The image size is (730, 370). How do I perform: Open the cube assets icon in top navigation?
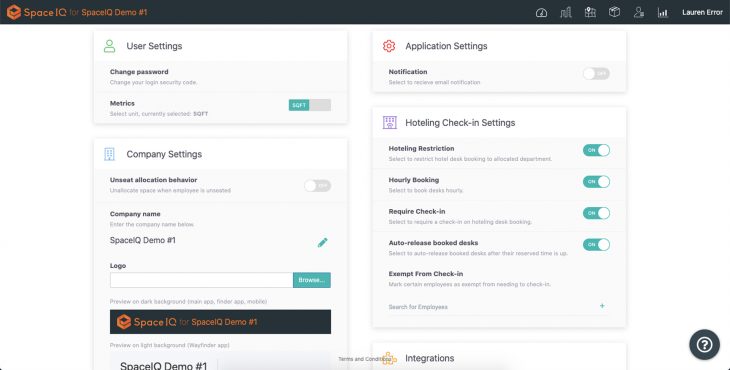pos(615,12)
